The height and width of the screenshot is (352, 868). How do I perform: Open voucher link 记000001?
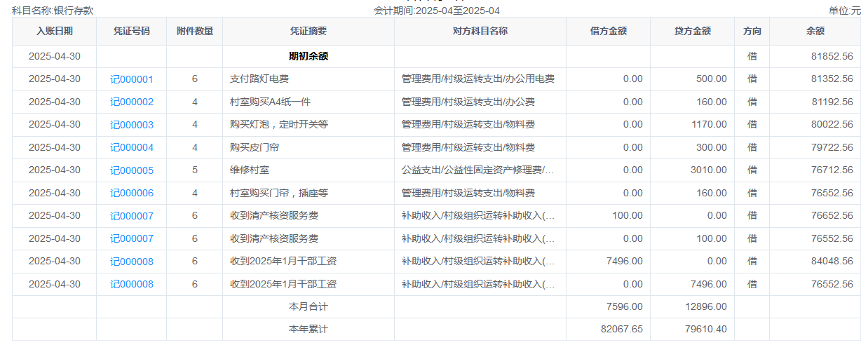click(x=131, y=79)
